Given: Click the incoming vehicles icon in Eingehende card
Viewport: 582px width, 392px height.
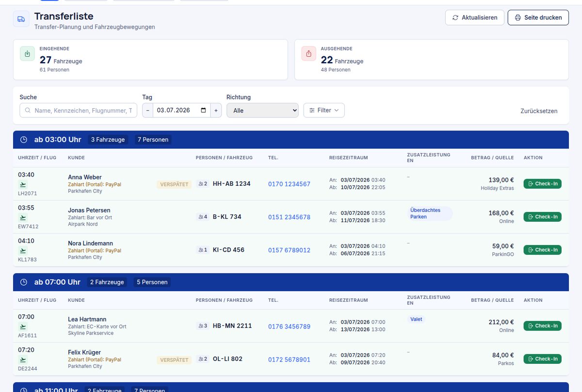Looking at the screenshot, I should 27,54.
